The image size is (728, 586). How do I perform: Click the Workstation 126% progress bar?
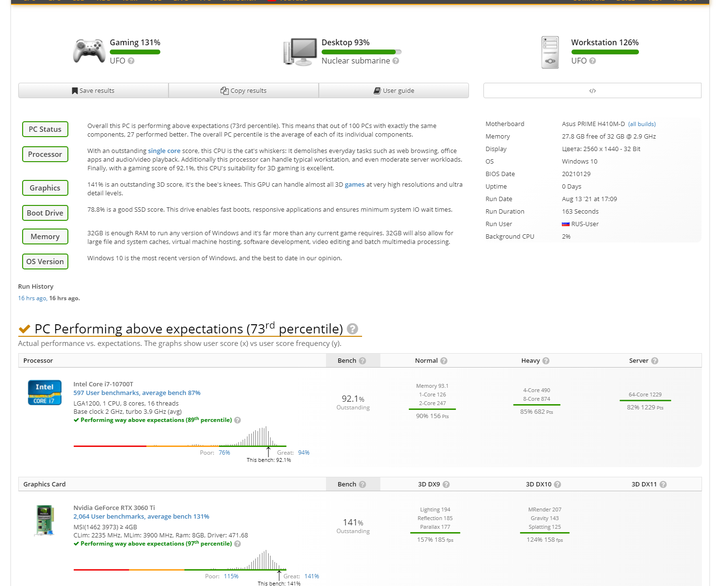tap(605, 52)
